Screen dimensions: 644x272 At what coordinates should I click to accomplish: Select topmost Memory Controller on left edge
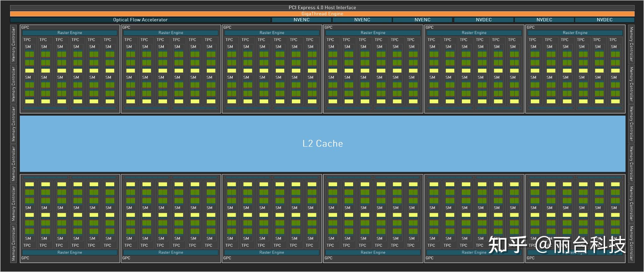(13, 44)
